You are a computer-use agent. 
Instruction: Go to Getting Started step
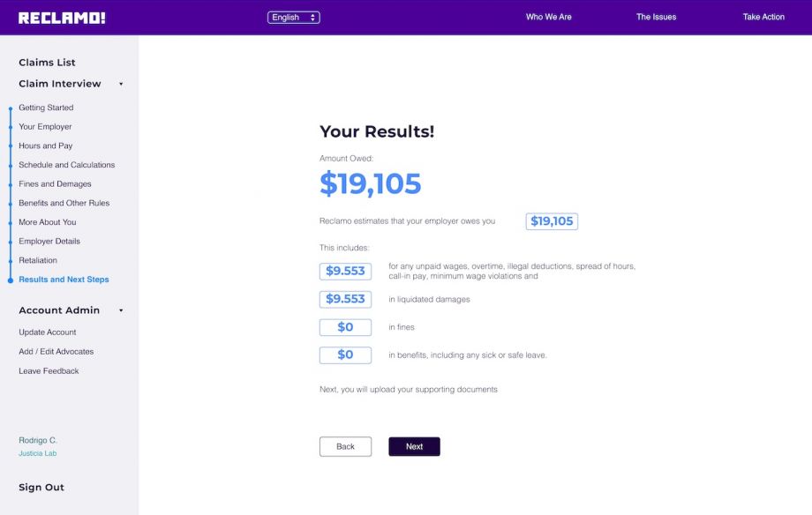click(x=46, y=108)
